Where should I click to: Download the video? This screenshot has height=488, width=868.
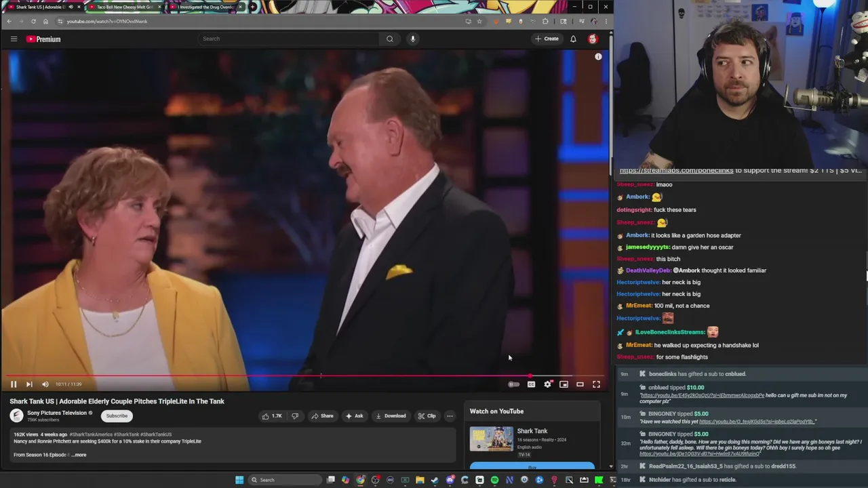click(x=391, y=416)
